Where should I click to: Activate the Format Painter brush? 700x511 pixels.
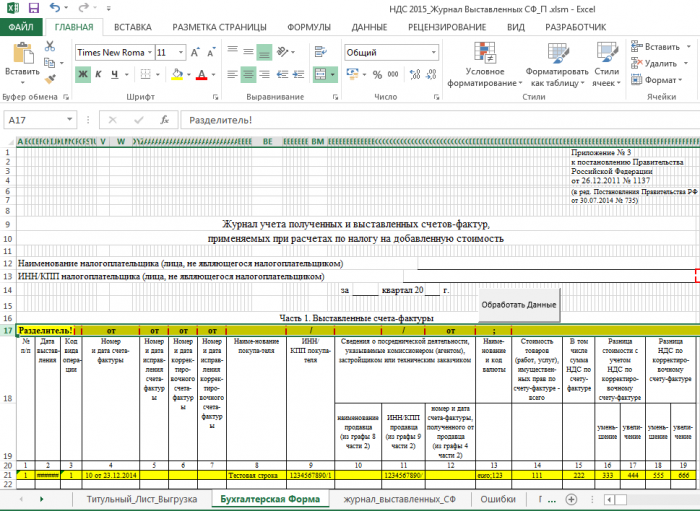click(x=50, y=79)
